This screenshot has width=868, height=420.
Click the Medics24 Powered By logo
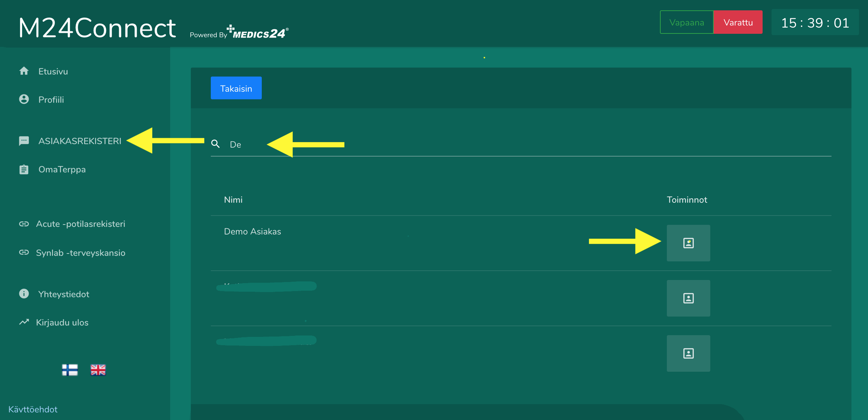239,32
